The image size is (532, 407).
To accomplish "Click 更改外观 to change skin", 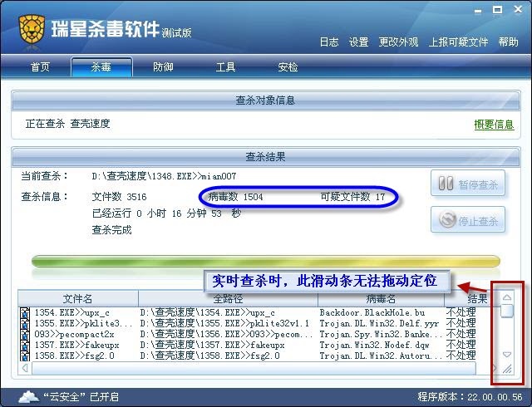I will point(398,42).
